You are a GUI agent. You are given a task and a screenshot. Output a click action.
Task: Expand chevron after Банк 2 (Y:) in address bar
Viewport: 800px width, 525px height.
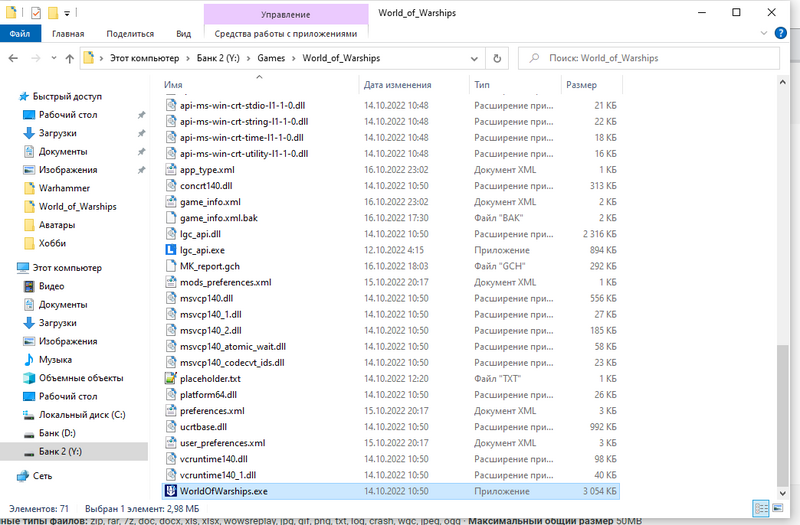click(248, 58)
